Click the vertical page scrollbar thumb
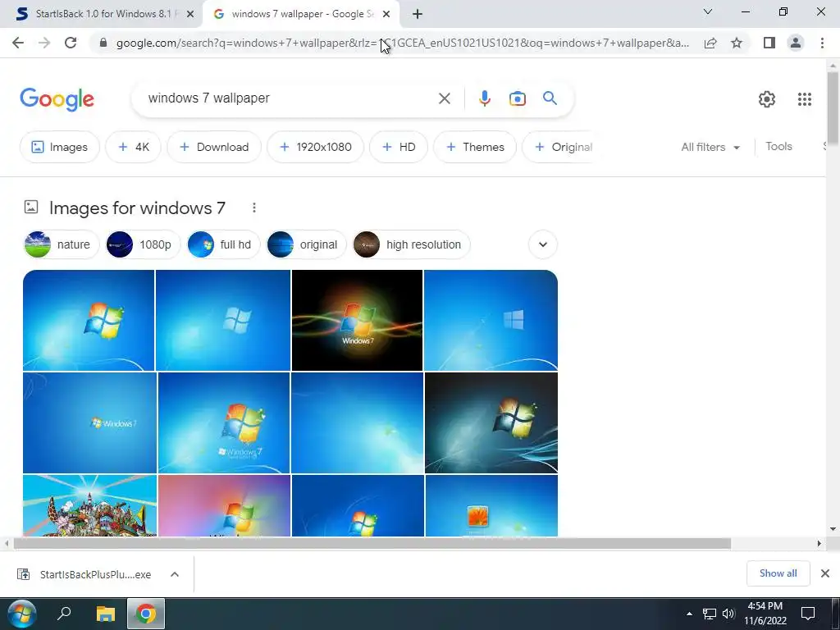 [x=833, y=107]
